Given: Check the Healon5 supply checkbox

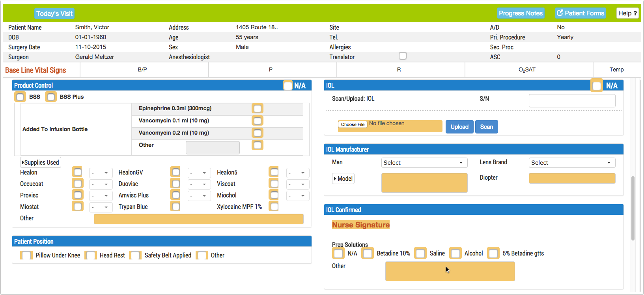Looking at the screenshot, I should pos(274,172).
